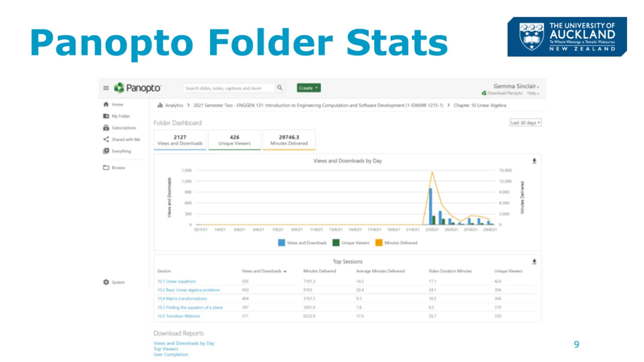Open the Help dropdown
The height and width of the screenshot is (362, 644).
tap(533, 93)
